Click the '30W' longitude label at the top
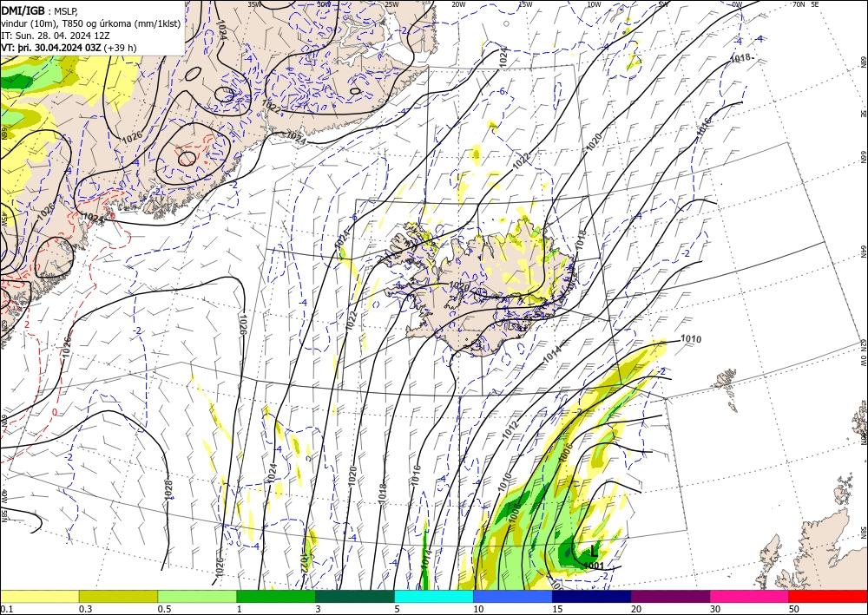Viewport: 868px width, 615px height. pos(324,4)
